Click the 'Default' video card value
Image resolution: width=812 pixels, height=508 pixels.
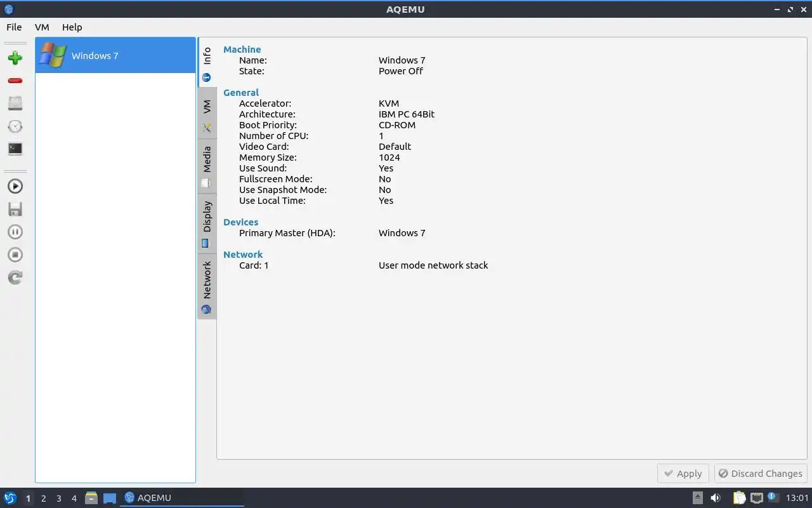pyautogui.click(x=395, y=147)
